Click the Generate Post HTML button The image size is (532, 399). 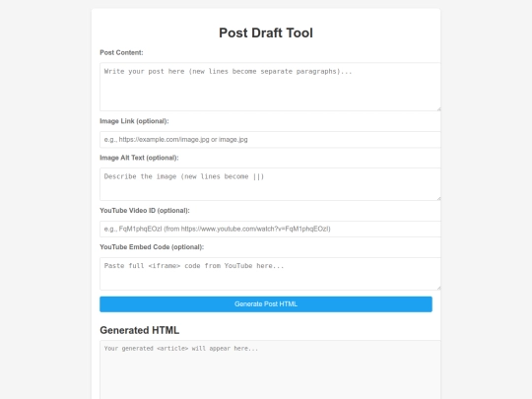click(266, 304)
